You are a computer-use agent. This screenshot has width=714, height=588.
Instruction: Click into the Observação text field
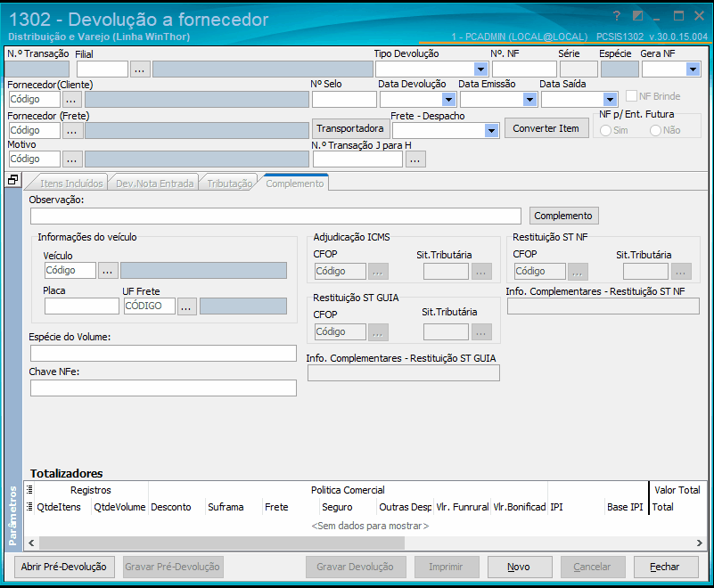point(275,216)
